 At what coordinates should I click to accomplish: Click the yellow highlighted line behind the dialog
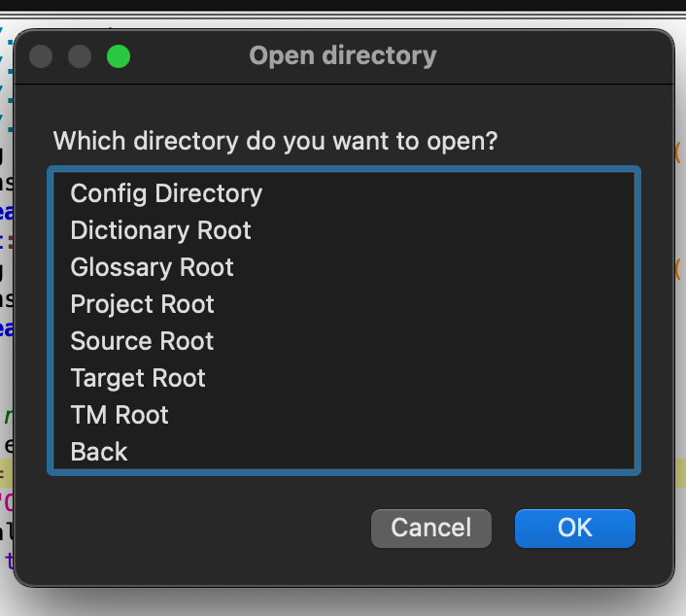pyautogui.click(x=679, y=473)
